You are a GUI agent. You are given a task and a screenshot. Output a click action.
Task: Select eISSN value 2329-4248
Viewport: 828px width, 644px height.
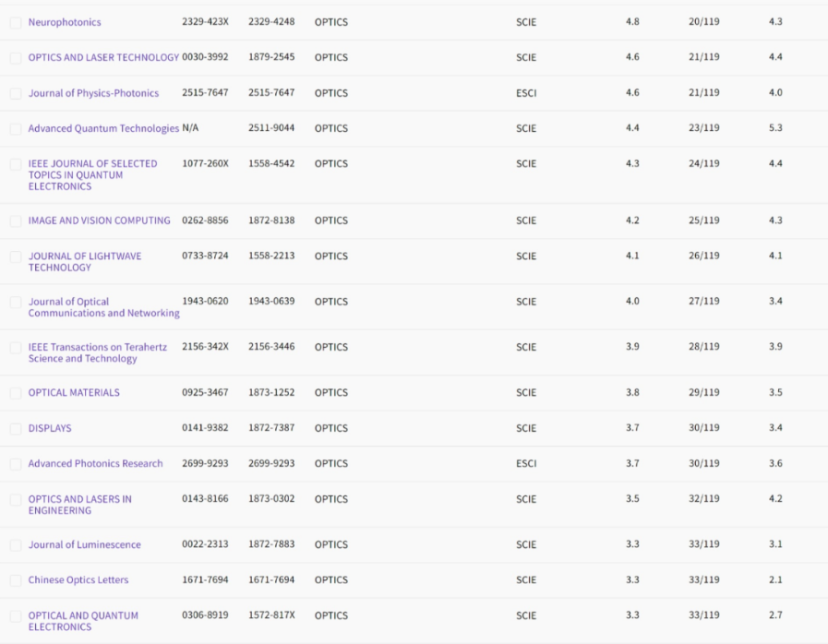(271, 21)
